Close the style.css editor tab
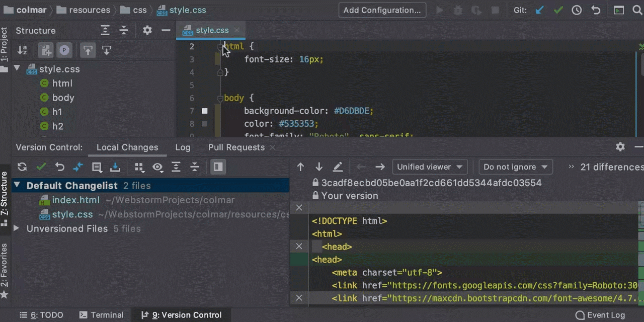 pyautogui.click(x=237, y=30)
